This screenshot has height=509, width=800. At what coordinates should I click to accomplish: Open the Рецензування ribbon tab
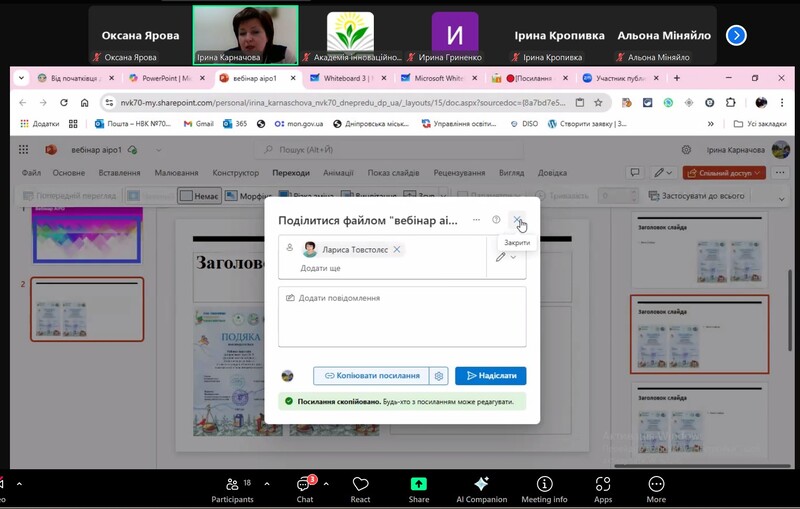click(x=459, y=172)
